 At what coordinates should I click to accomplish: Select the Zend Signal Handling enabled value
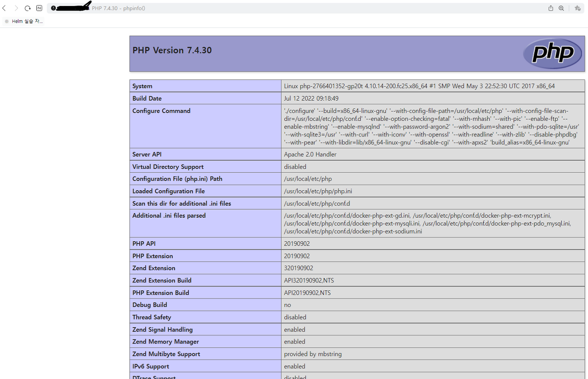pos(294,329)
